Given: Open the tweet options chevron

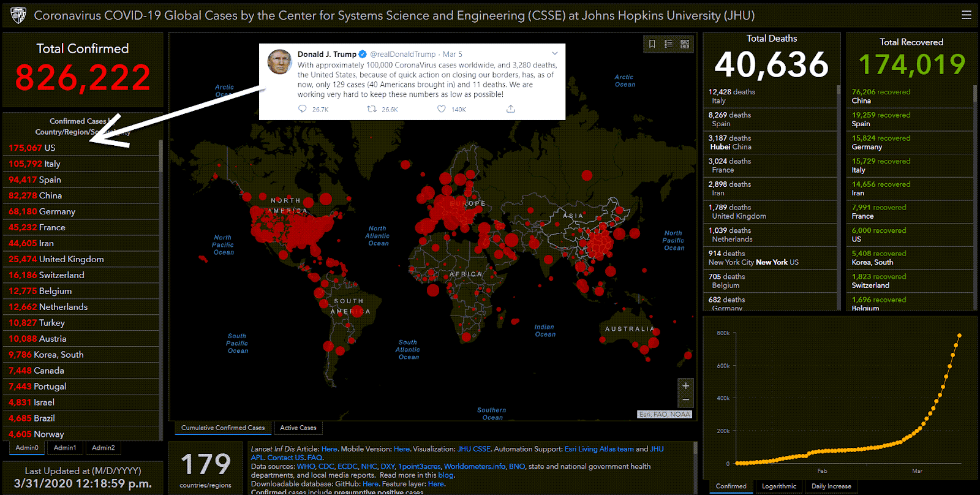Looking at the screenshot, I should 554,54.
